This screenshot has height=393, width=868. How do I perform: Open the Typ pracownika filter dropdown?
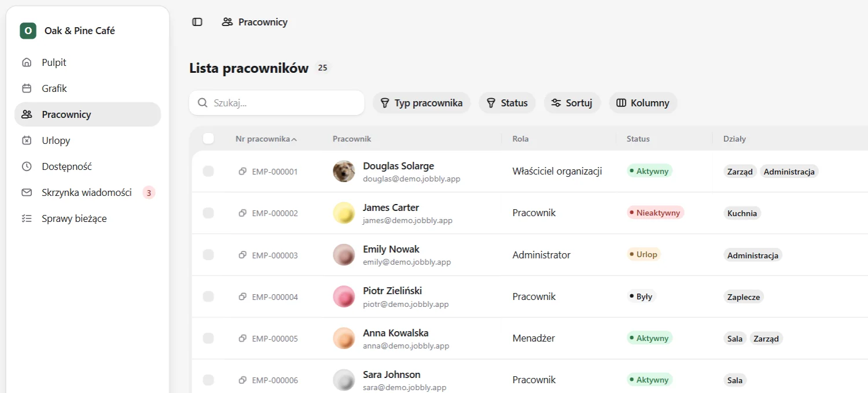pyautogui.click(x=421, y=103)
